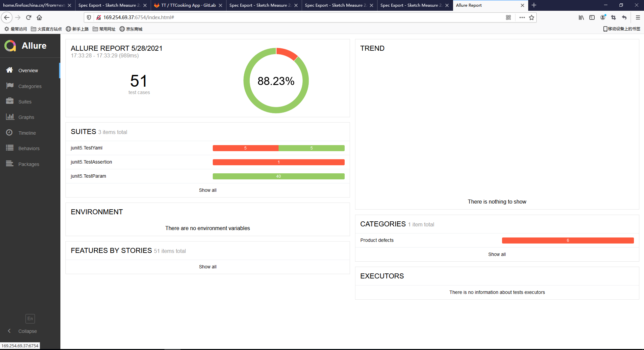Open the Firefox library icon
This screenshot has width=644, height=350.
coord(581,17)
